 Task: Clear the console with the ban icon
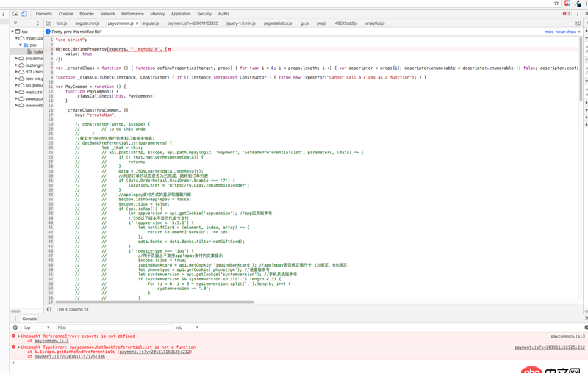coord(15,327)
